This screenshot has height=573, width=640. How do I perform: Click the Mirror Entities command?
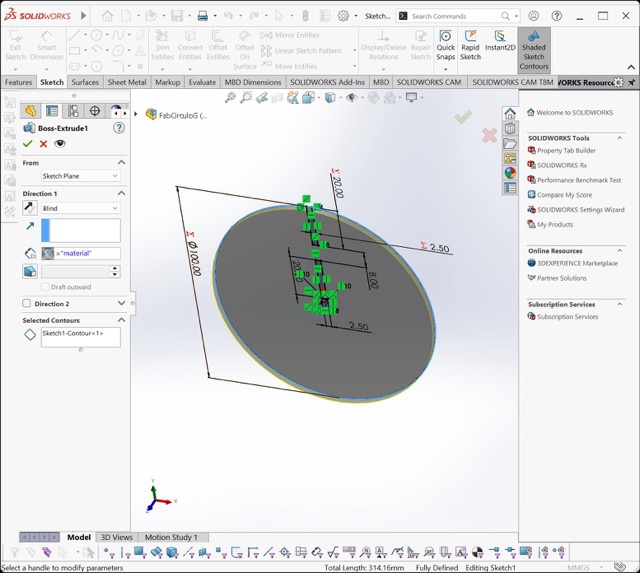(290, 35)
